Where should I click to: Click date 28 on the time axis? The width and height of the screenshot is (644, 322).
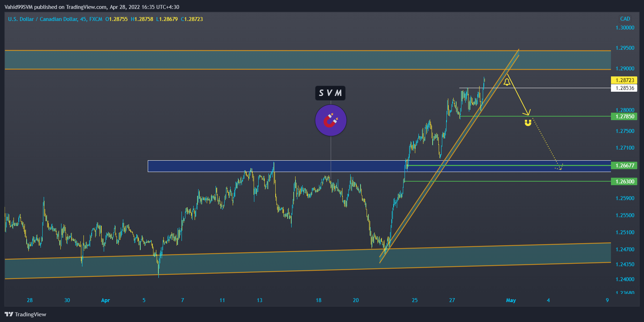pos(30,300)
